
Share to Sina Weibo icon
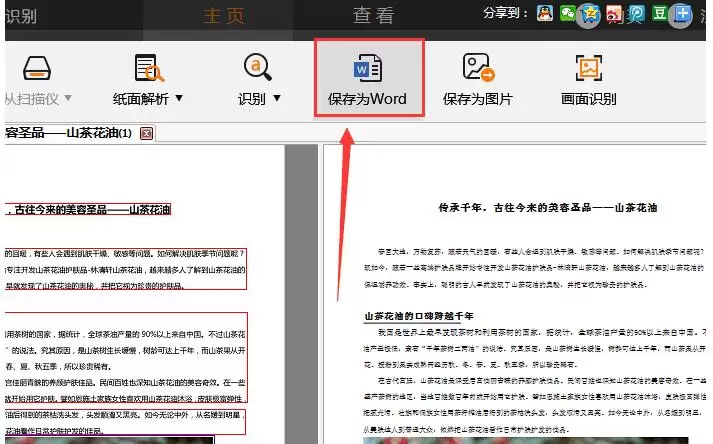[614, 14]
